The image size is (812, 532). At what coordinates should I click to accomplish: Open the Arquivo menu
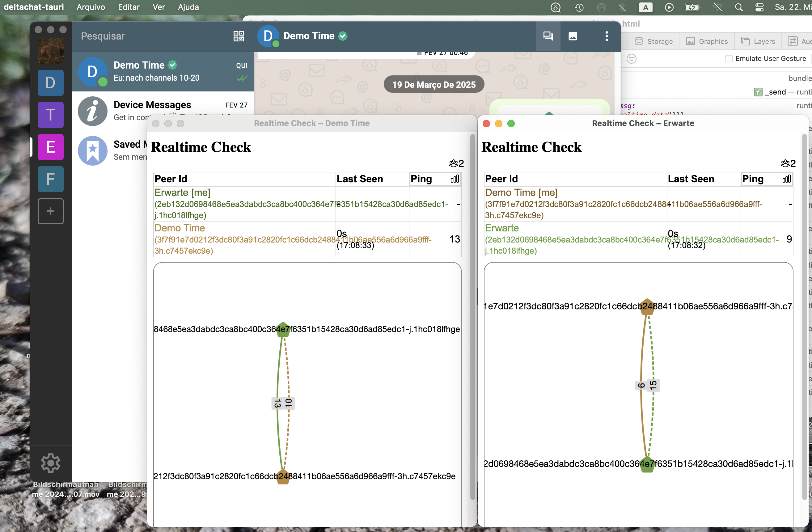(x=91, y=7)
